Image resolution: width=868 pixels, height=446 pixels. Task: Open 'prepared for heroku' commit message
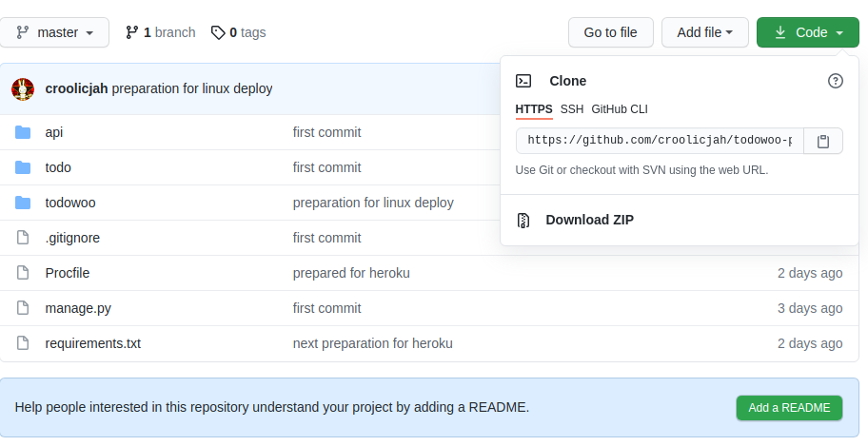point(351,273)
